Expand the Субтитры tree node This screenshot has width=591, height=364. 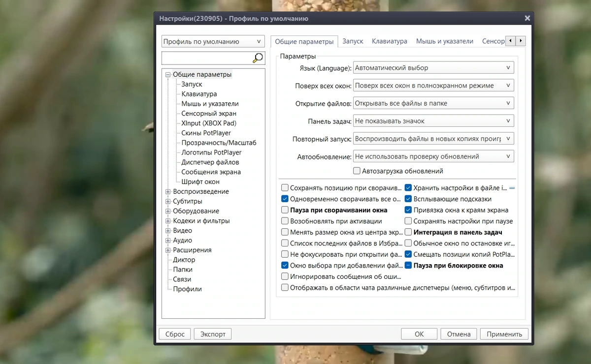pos(168,201)
